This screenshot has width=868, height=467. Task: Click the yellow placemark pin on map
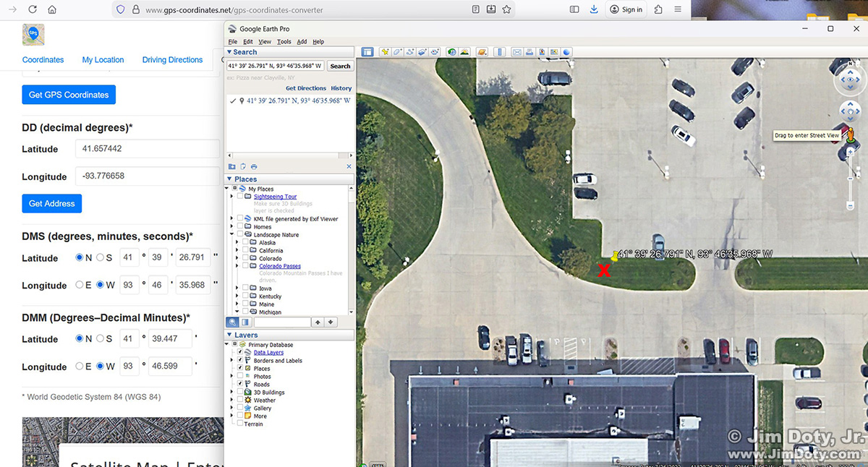click(x=614, y=256)
